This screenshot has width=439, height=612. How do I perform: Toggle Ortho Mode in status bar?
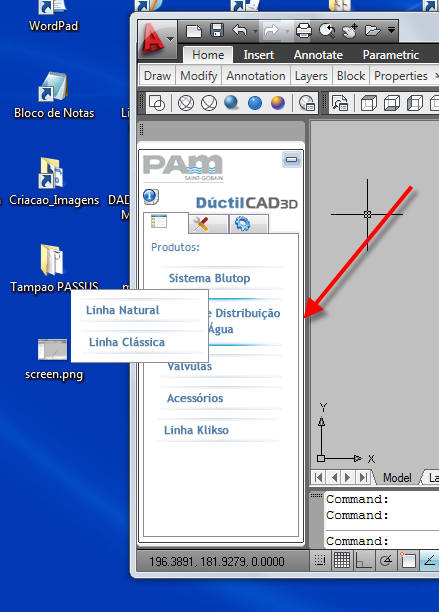coord(364,560)
